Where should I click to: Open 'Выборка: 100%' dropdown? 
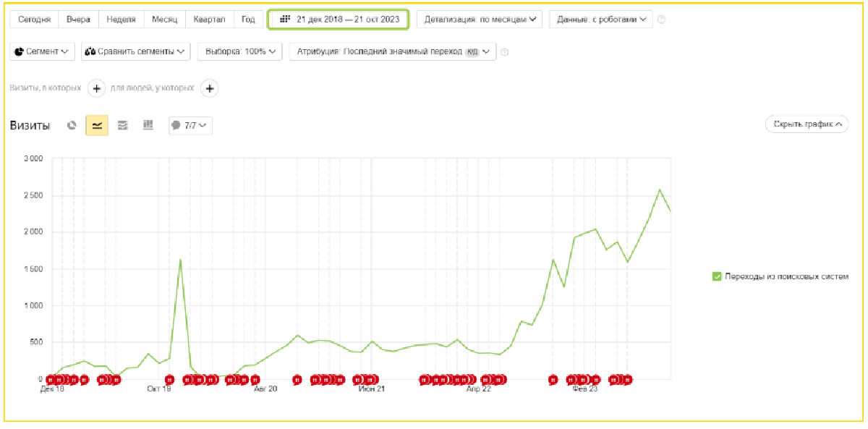coord(239,52)
